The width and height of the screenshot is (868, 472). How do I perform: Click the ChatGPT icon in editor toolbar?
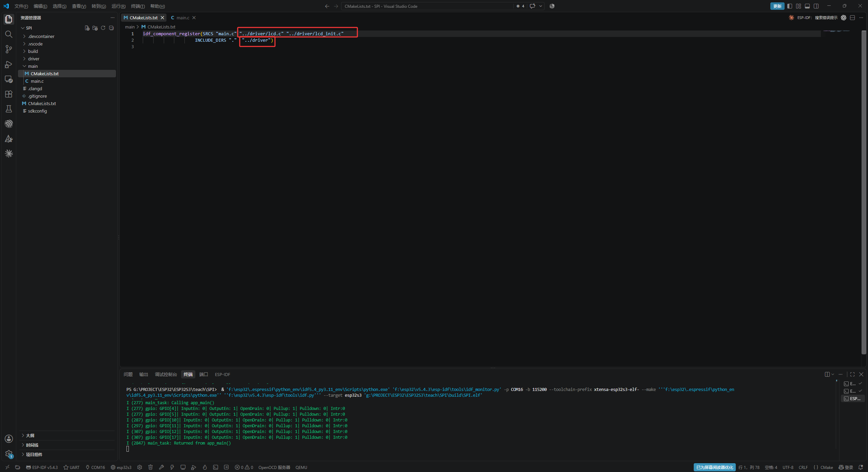point(844,18)
